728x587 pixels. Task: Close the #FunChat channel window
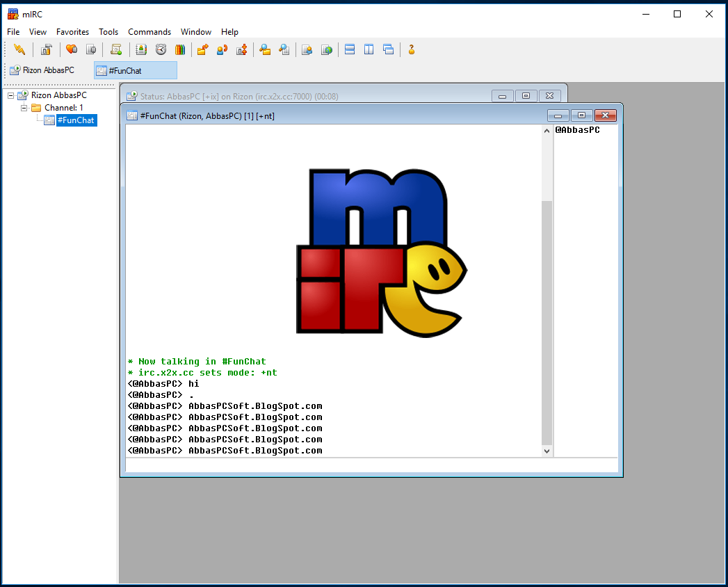(606, 115)
